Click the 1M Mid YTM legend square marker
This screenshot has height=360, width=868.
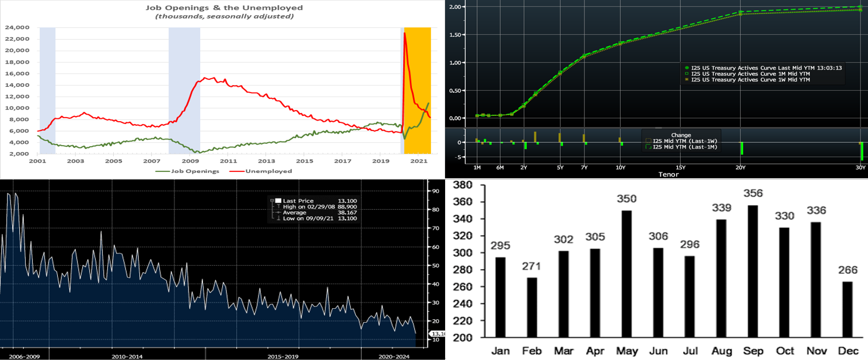click(x=687, y=74)
